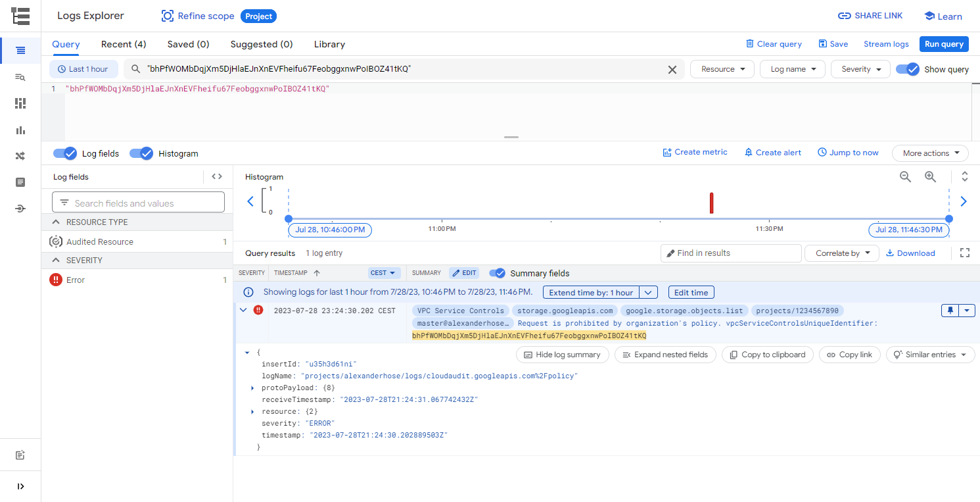Click the red histogram bar
Screen dimensions: 980x502
point(711,203)
